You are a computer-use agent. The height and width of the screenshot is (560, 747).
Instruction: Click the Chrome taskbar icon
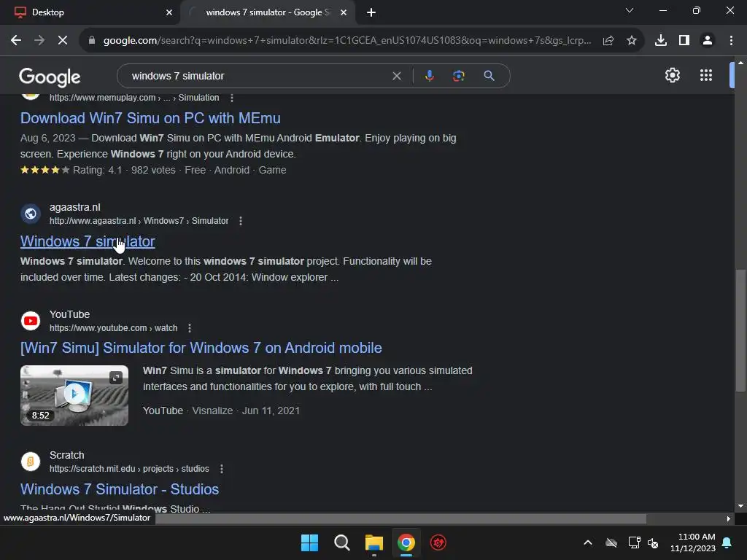(406, 542)
